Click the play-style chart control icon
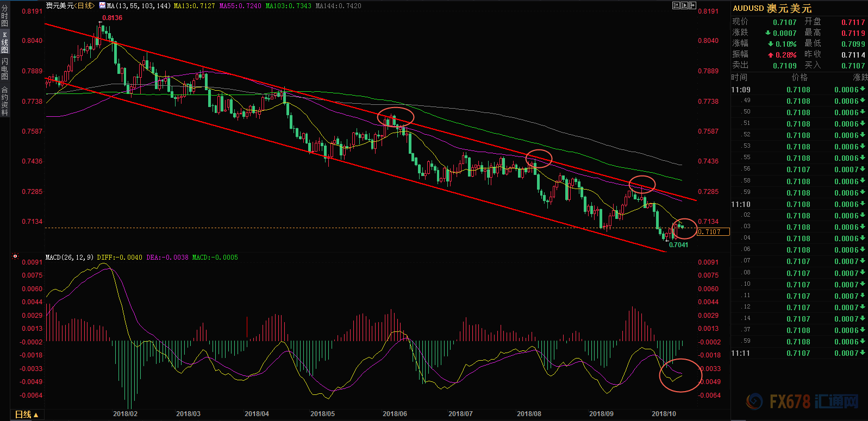The image size is (868, 421). click(x=684, y=5)
